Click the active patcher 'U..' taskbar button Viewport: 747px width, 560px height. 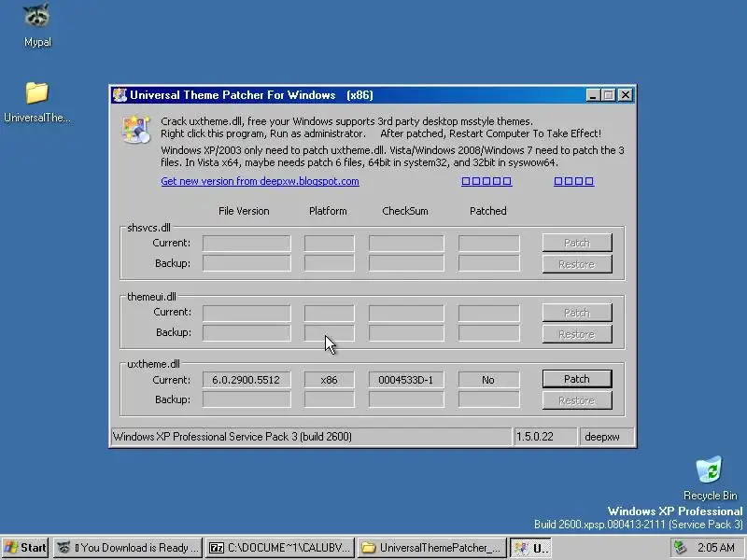pyautogui.click(x=530, y=548)
